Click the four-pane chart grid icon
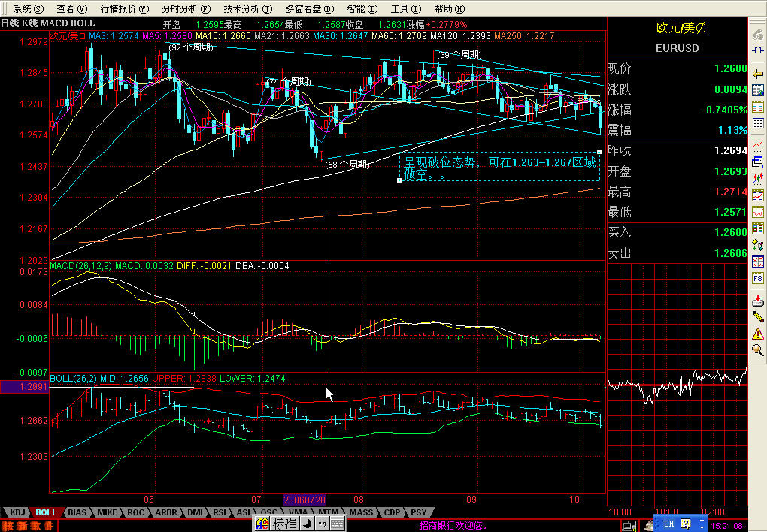767x532 pixels. tap(758, 261)
